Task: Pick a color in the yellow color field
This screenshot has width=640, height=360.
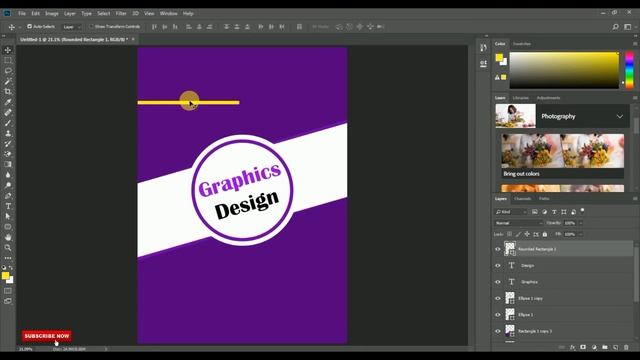Action: [x=564, y=70]
